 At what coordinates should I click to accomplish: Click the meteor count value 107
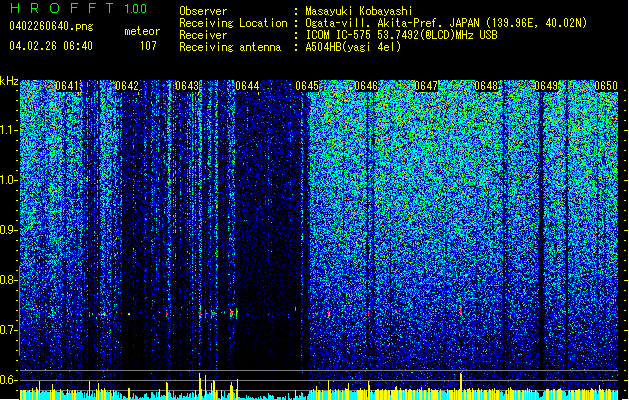tap(148, 46)
